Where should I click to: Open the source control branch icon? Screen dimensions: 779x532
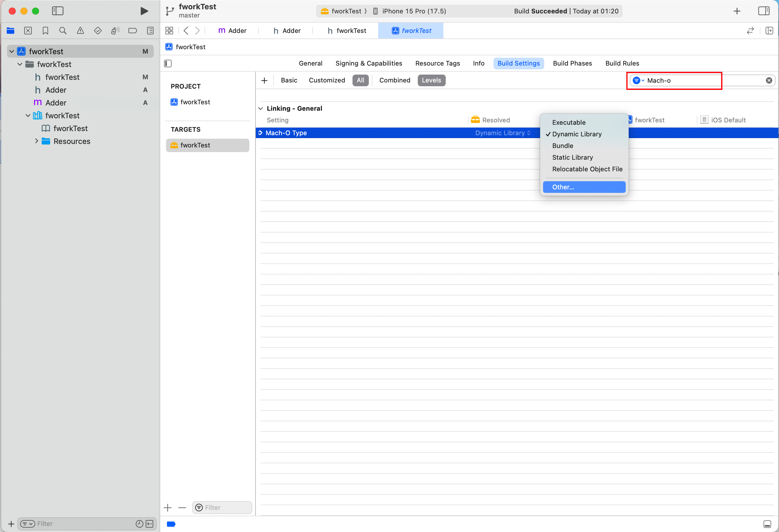(x=170, y=11)
